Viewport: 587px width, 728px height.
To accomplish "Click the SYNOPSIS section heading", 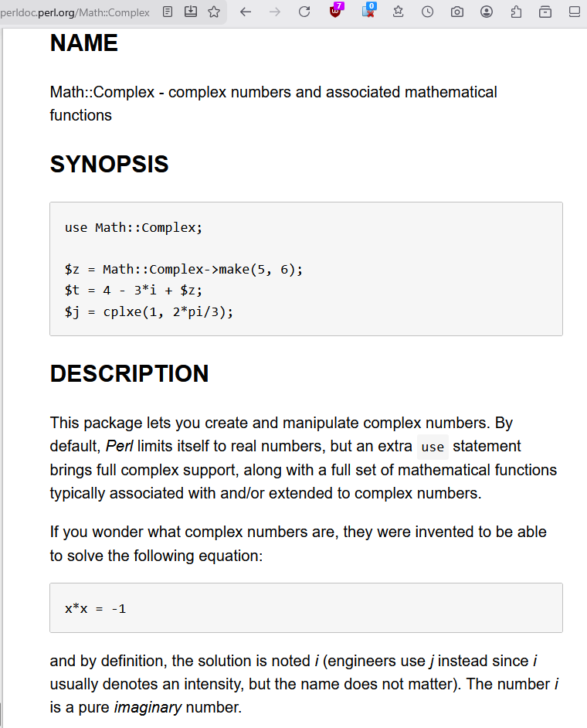I will [x=109, y=164].
